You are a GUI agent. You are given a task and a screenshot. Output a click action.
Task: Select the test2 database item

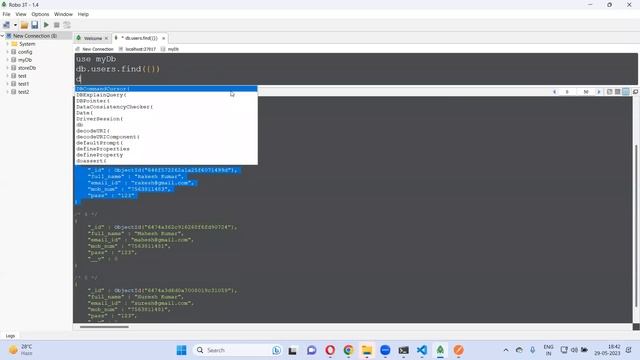click(x=23, y=92)
